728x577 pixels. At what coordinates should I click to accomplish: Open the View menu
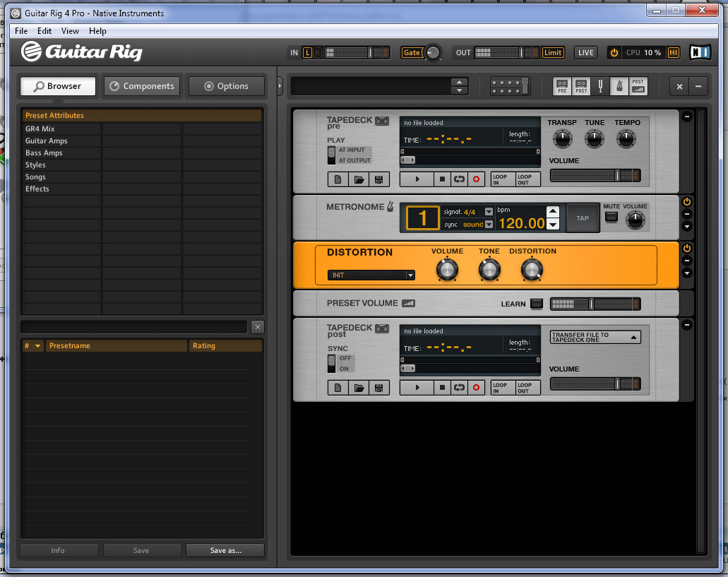[70, 31]
